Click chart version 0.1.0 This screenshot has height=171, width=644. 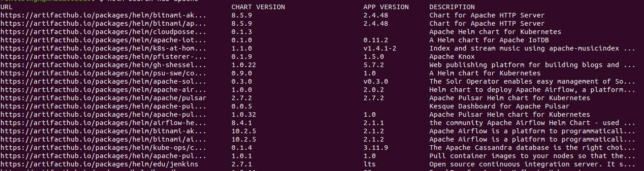242,40
